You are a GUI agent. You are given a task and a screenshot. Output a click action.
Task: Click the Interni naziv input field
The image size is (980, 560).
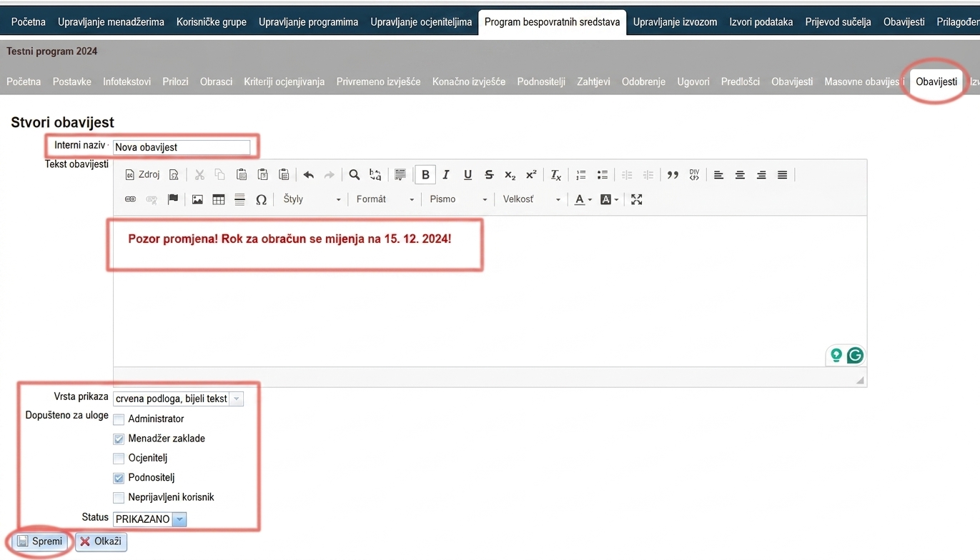coord(182,147)
